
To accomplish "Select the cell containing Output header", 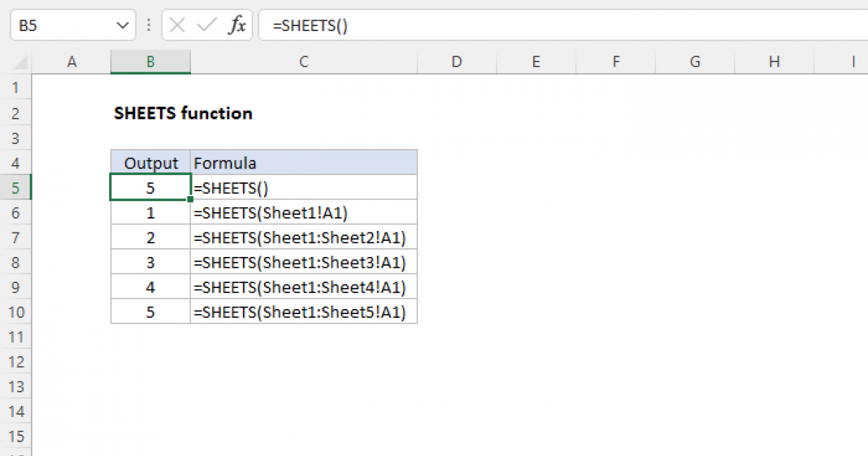I will click(x=150, y=162).
